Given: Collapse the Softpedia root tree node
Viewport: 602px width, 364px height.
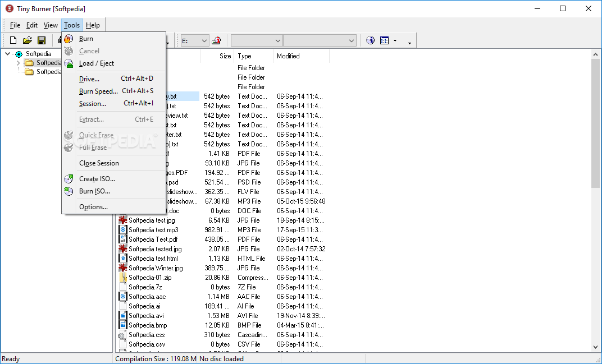Looking at the screenshot, I should click(8, 54).
